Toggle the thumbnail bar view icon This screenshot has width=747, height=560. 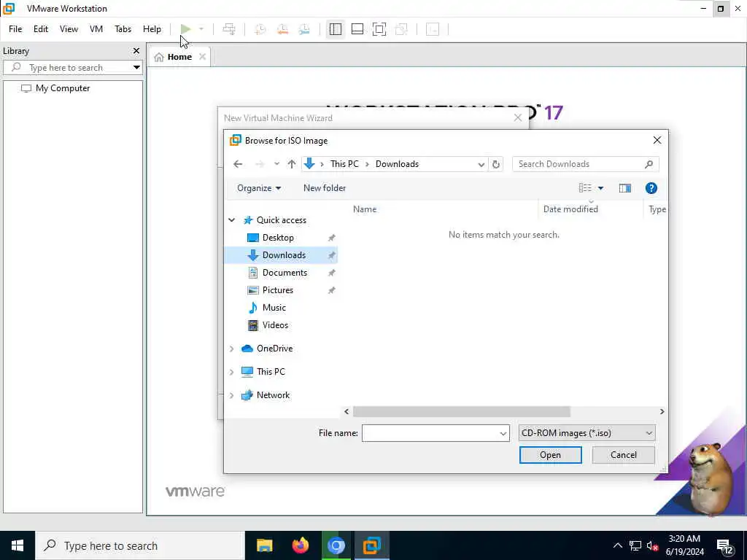357,29
